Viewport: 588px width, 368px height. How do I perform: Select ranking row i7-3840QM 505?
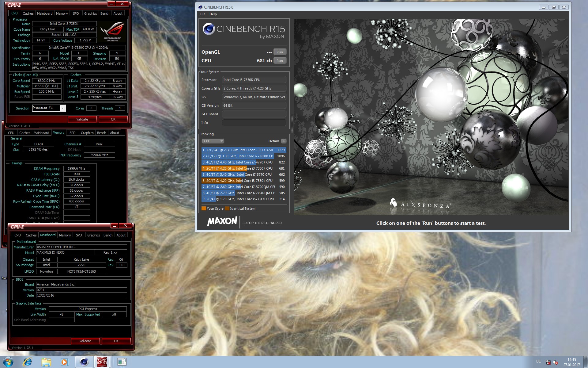pyautogui.click(x=244, y=193)
